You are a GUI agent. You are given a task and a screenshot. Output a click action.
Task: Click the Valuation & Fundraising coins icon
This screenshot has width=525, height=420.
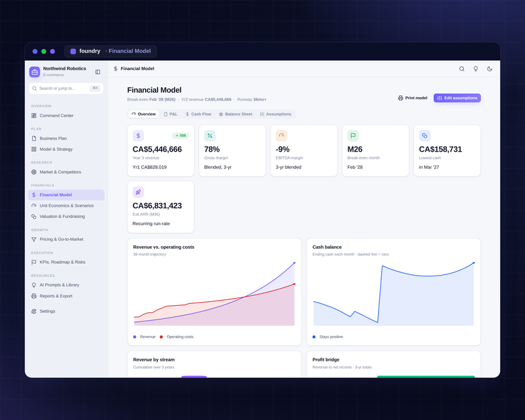pyautogui.click(x=34, y=217)
